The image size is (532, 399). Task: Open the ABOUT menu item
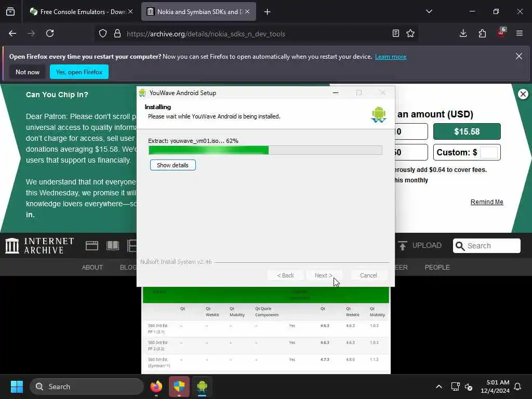pos(92,268)
